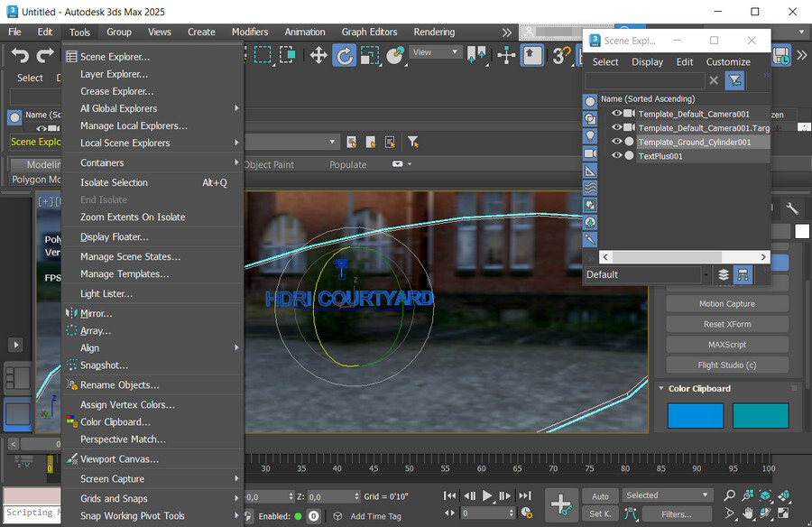Click Sort by Hierarchy icon in Scene Explorer
Image resolution: width=812 pixels, height=527 pixels.
coord(743,274)
